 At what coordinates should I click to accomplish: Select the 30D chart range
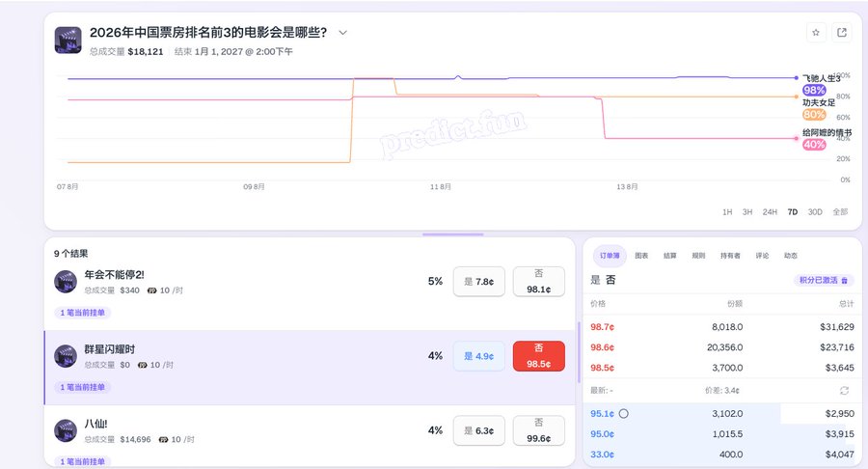pos(815,212)
